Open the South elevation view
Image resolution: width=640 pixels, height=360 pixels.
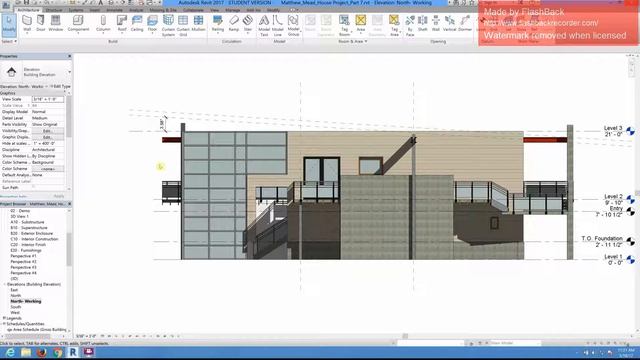tap(16, 307)
